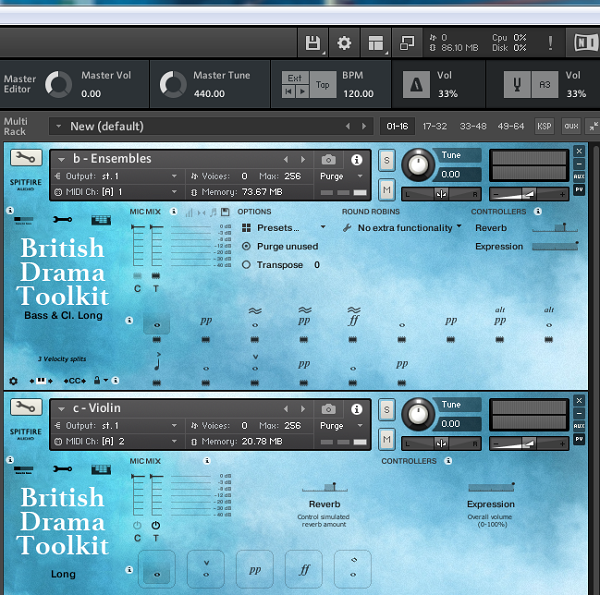Open Purge menu for b - Ensembles
Image resolution: width=600 pixels, height=595 pixels.
point(341,176)
